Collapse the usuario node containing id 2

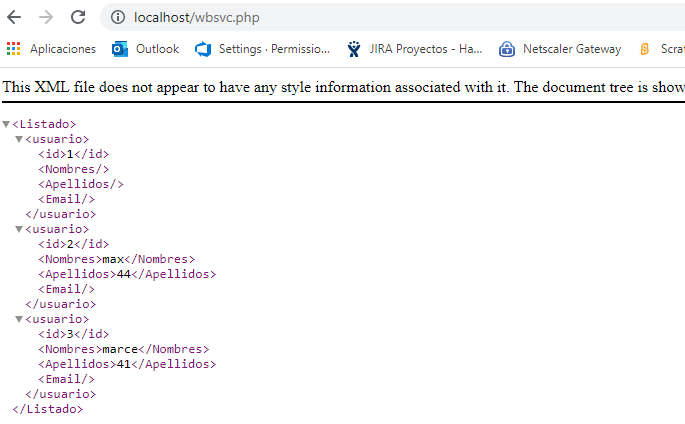pos(19,230)
